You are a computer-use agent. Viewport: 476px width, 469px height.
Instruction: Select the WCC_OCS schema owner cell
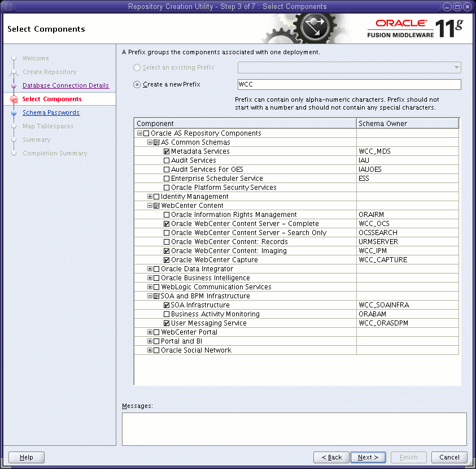click(x=407, y=224)
